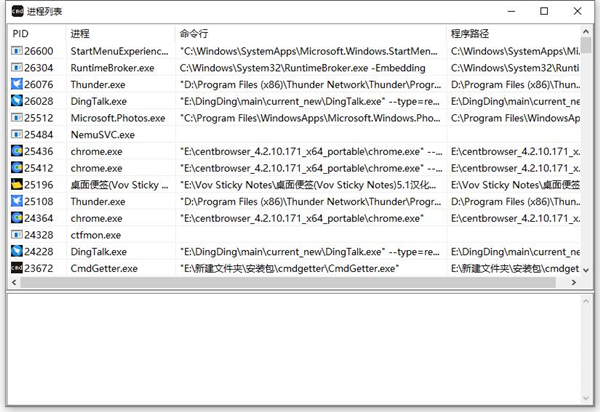Click the Thunder icon beside PID 26076
Screen dimensions: 600x412
tap(16, 84)
